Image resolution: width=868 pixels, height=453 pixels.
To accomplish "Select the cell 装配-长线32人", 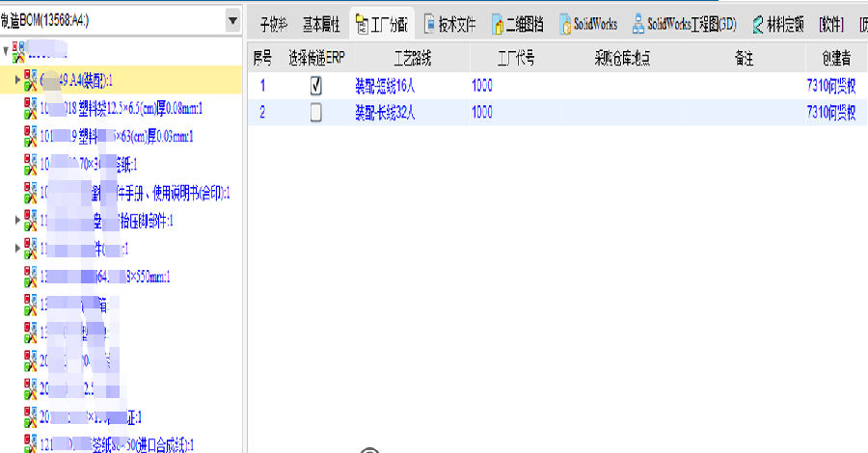I will [x=385, y=113].
